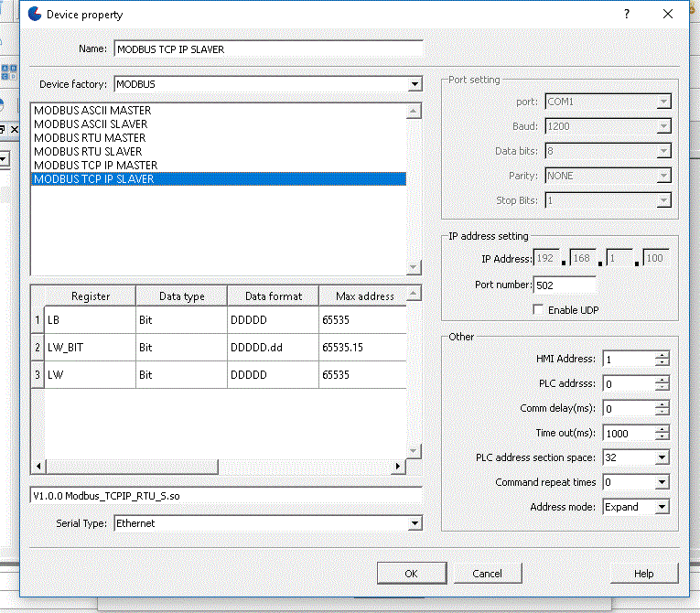The image size is (700, 613).
Task: Click the register table scroll right arrow
Action: pyautogui.click(x=398, y=466)
